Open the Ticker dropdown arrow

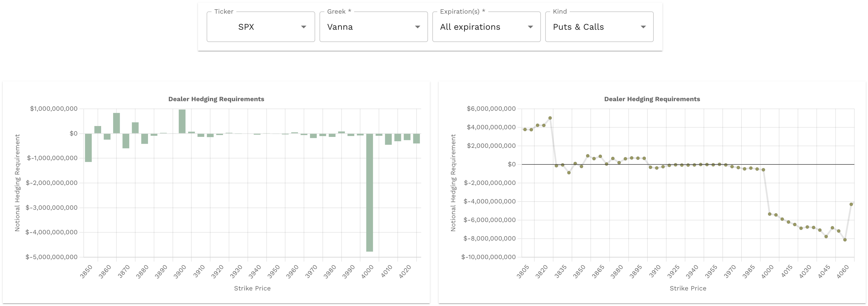coord(304,27)
